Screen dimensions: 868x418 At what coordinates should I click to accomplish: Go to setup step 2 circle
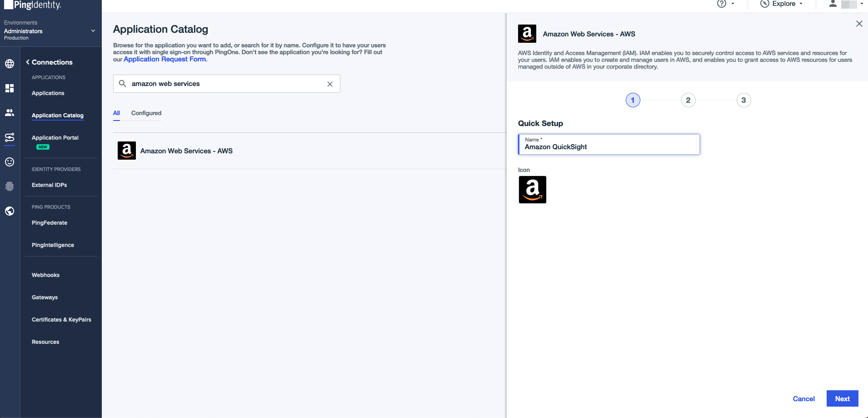tap(688, 100)
